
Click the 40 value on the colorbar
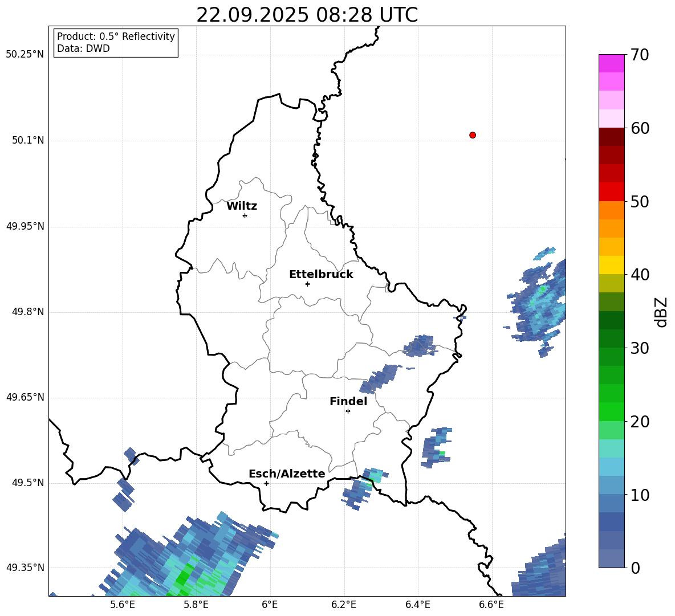640,275
